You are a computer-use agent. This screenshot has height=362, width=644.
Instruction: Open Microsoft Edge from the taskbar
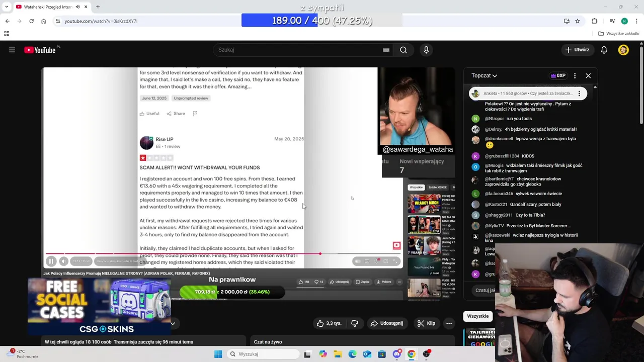coord(352,354)
